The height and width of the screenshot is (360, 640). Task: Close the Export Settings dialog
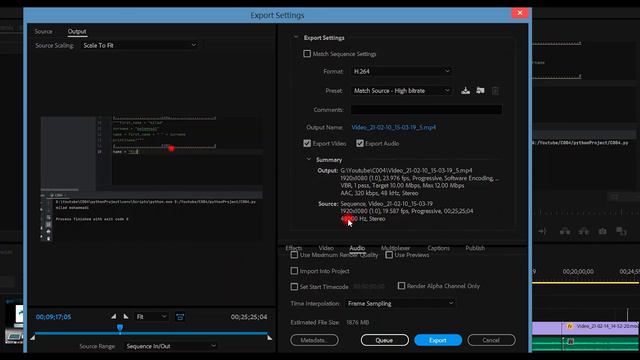click(520, 13)
